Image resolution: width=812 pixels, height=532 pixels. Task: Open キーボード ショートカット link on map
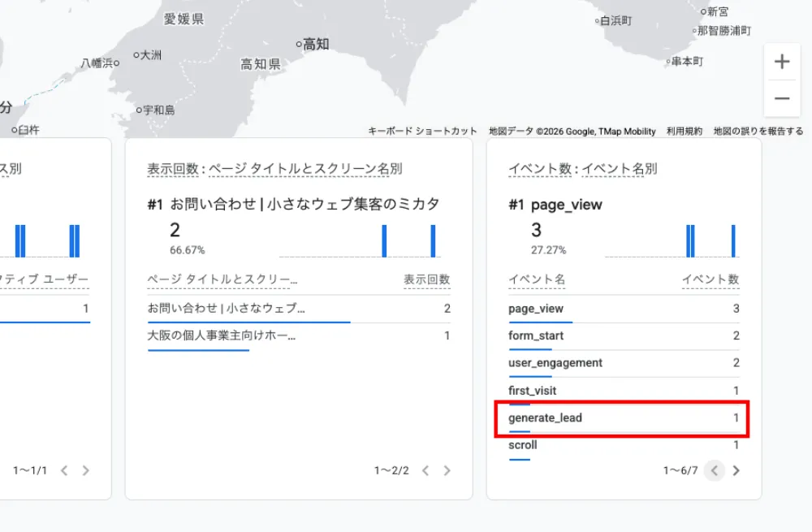[422, 131]
